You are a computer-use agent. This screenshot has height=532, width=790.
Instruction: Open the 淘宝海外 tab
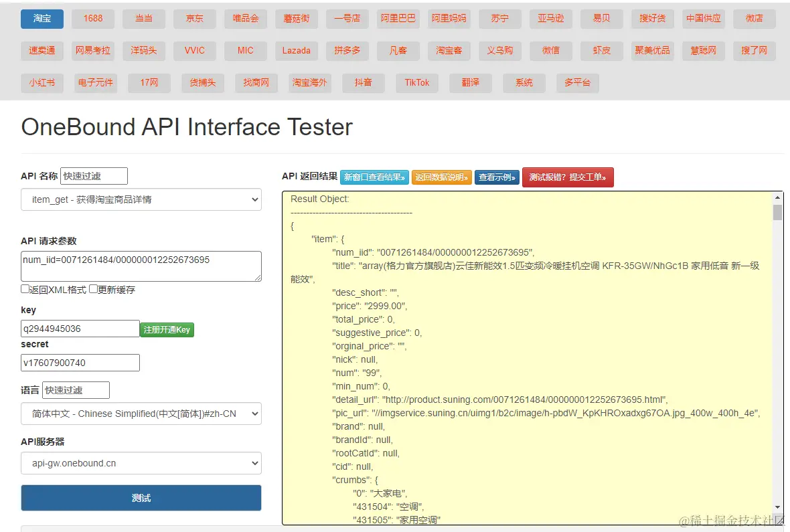click(x=310, y=83)
